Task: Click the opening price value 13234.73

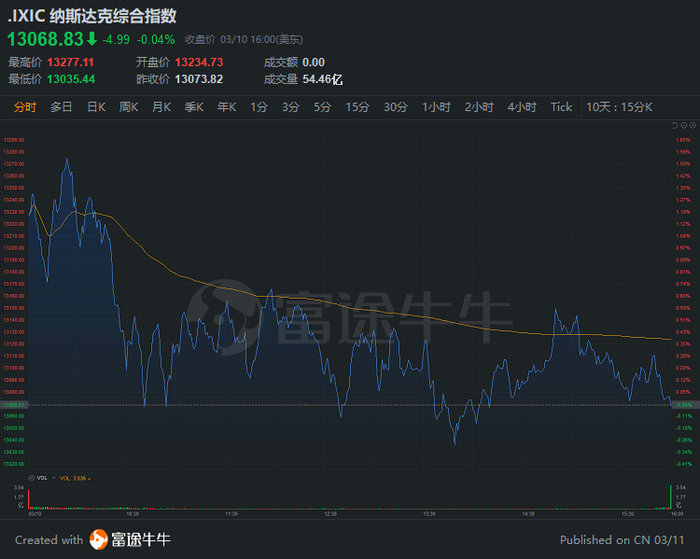Action: click(x=199, y=62)
